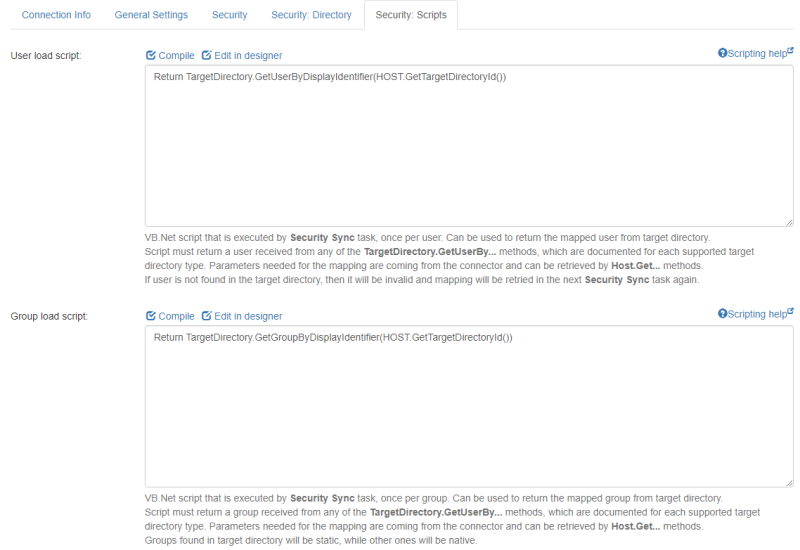Click the 'Group load script:' label
800x550 pixels.
49,316
